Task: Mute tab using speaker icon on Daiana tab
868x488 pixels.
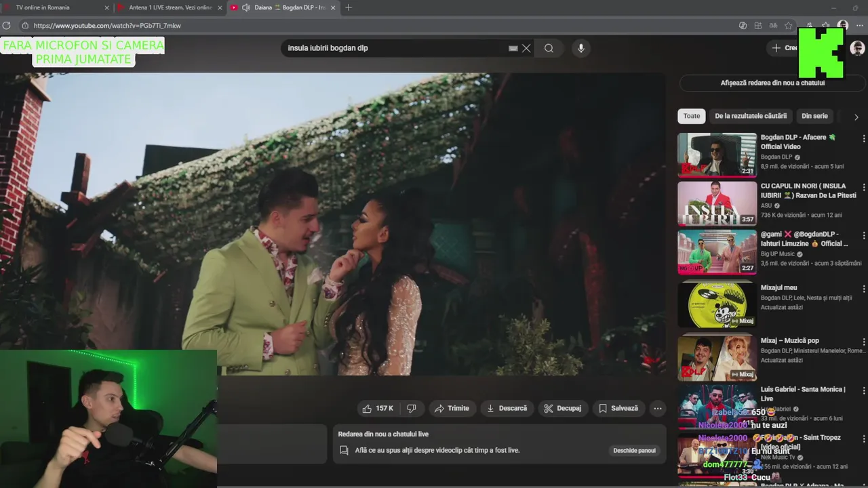Action: point(245,7)
